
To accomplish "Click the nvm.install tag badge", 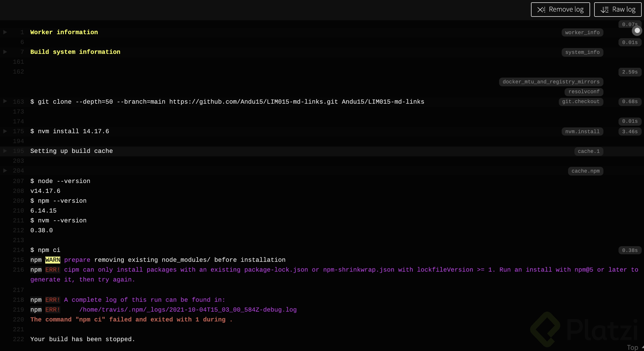I will [x=582, y=131].
